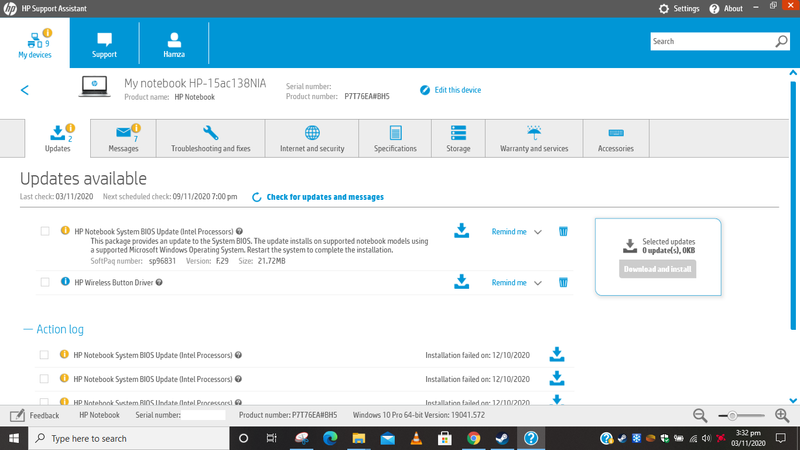Zoom out using the magnifier minus icon
The image size is (800, 450).
click(700, 415)
